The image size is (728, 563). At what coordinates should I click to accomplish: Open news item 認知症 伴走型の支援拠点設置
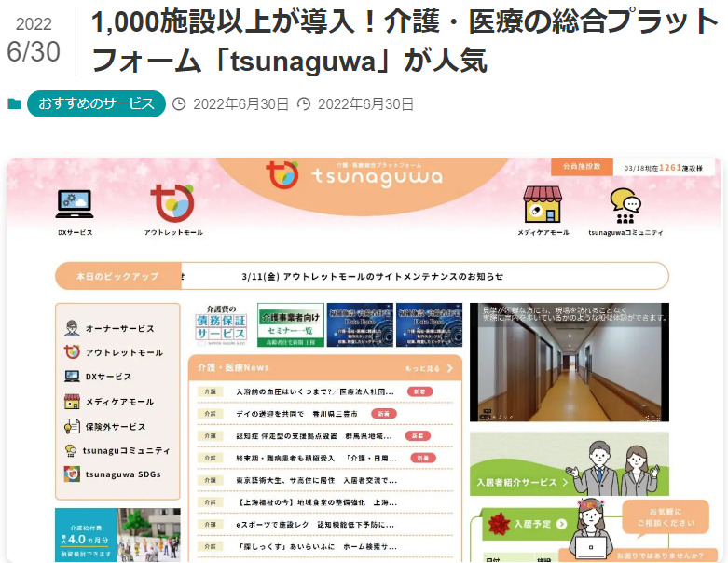[314, 436]
